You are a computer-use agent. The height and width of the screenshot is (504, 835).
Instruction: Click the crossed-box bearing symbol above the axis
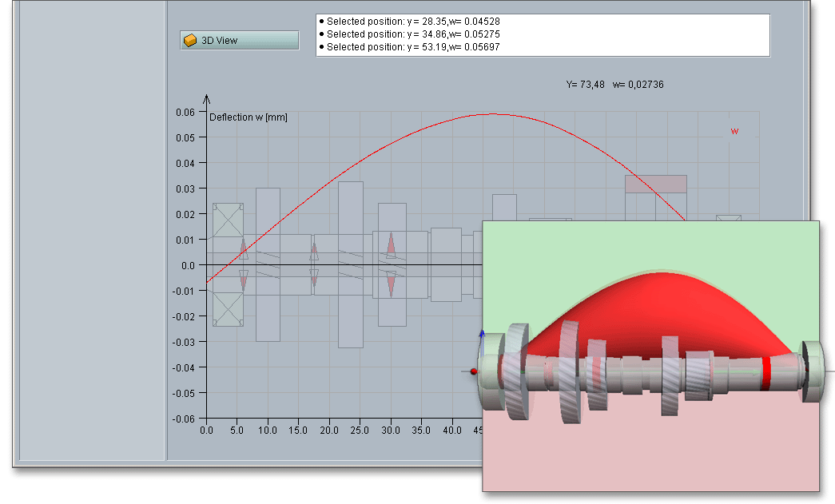click(x=228, y=220)
